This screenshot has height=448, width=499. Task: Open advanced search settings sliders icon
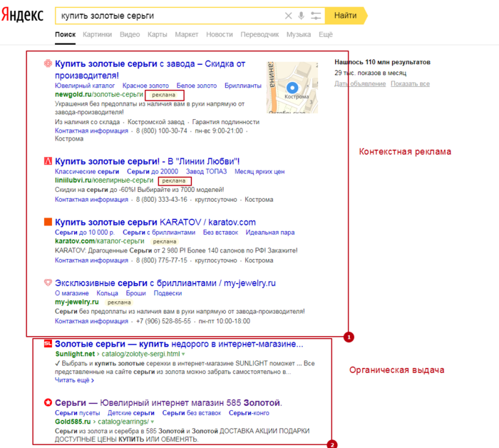click(316, 16)
